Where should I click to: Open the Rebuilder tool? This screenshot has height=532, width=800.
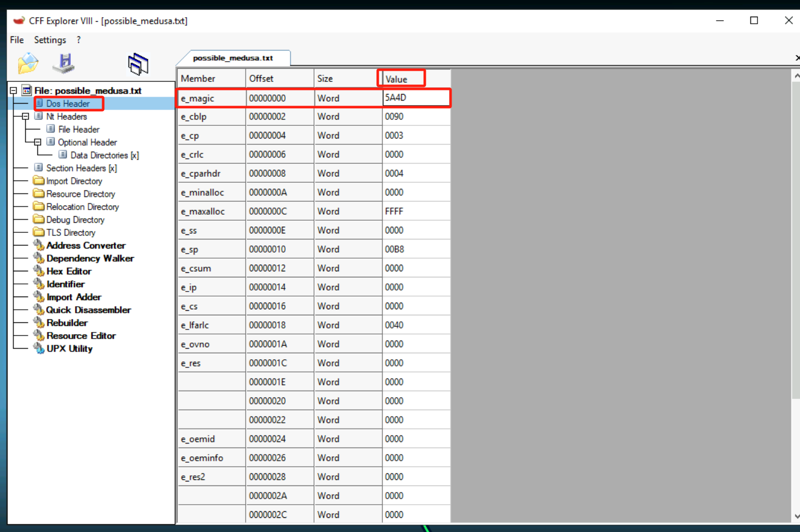pyautogui.click(x=67, y=323)
